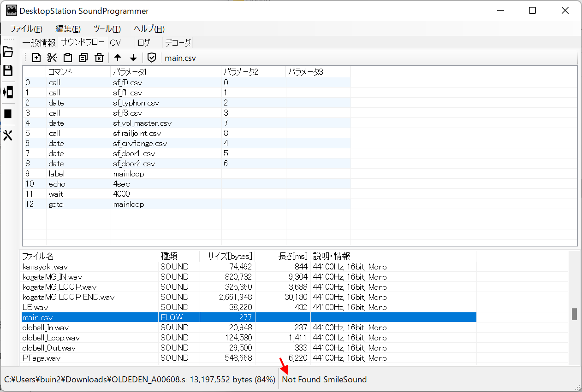582x392 pixels.
Task: Click the floppy disk save icon
Action: coord(8,70)
